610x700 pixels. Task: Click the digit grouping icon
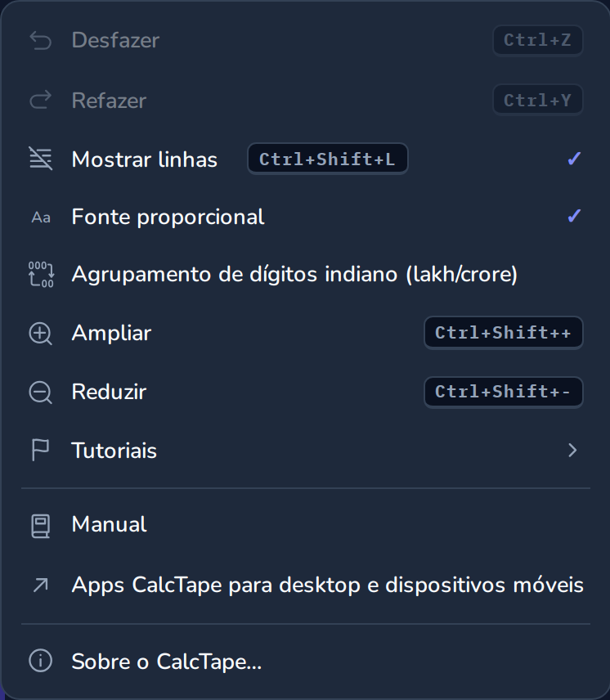[41, 275]
